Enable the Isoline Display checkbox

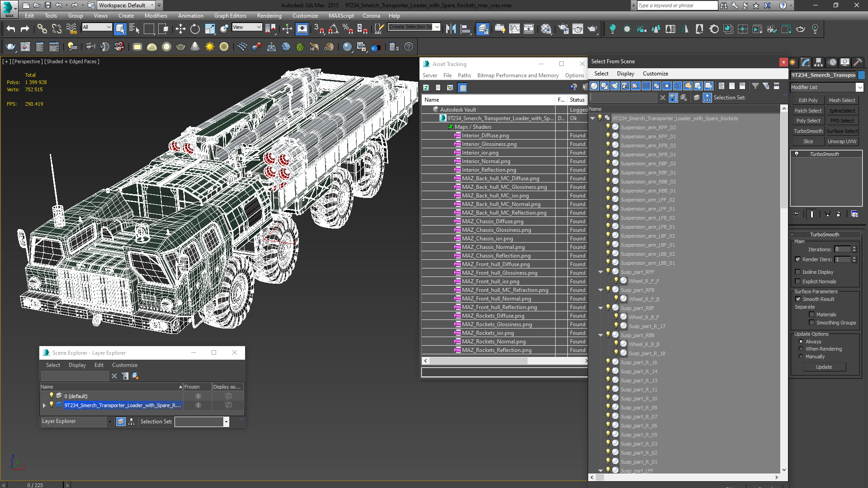tap(798, 272)
